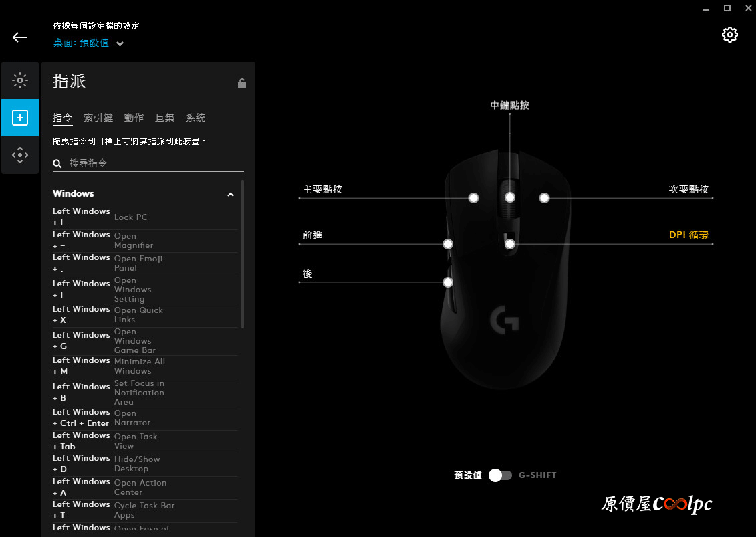The height and width of the screenshot is (537, 756).
Task: Click the 次要點按 label
Action: click(688, 189)
